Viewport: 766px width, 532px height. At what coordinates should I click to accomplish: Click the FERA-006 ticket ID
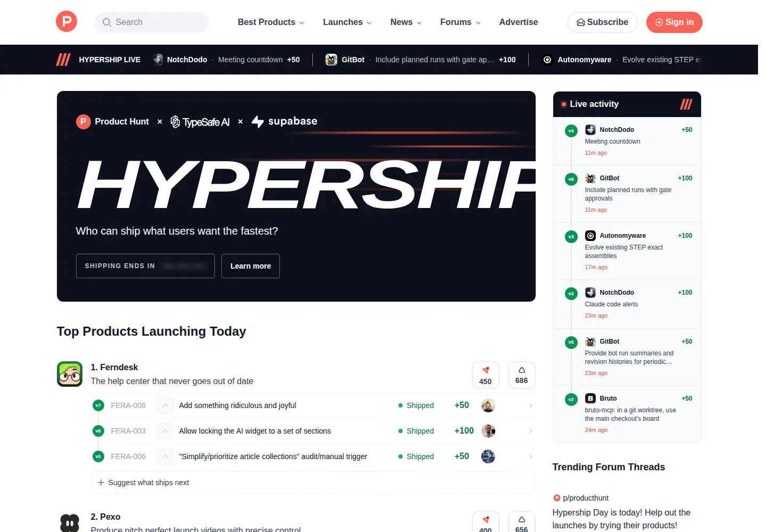pos(128,456)
